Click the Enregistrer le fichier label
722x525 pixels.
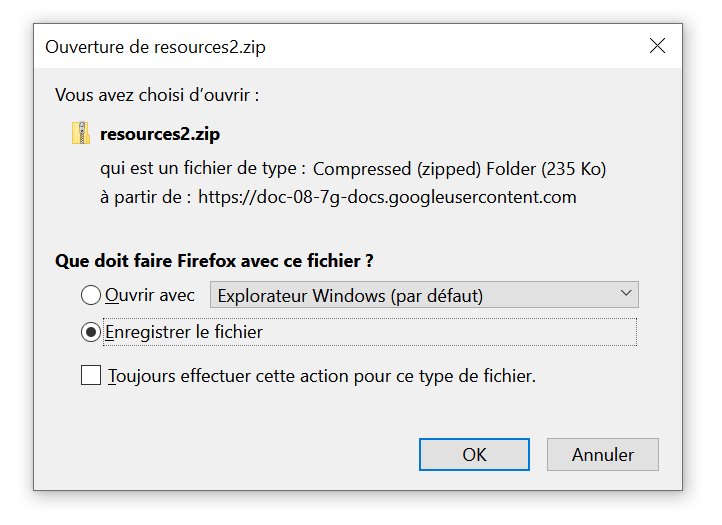click(184, 332)
